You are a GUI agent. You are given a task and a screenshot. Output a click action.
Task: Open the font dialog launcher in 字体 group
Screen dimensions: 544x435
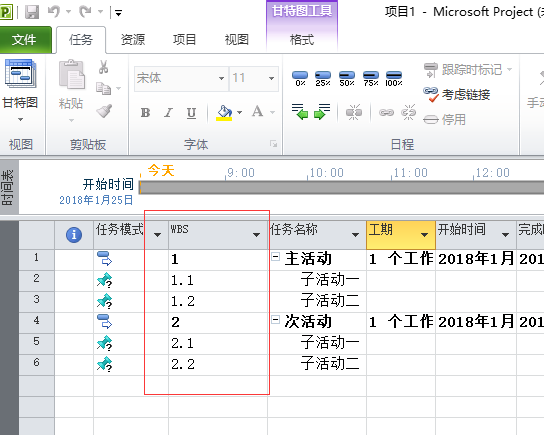[x=274, y=144]
